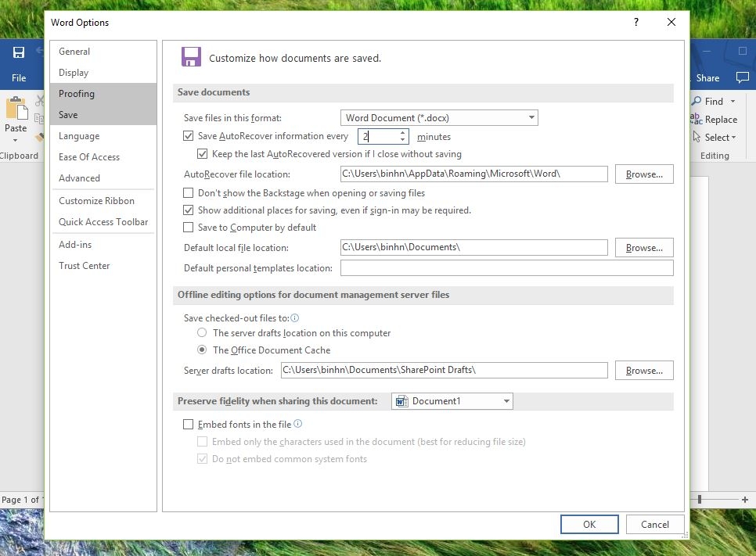Select the Save category in the sidebar
756x556 pixels.
click(103, 115)
